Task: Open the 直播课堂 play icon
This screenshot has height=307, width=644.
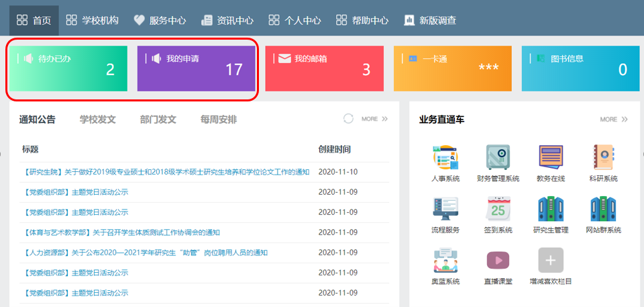Action: pyautogui.click(x=498, y=260)
